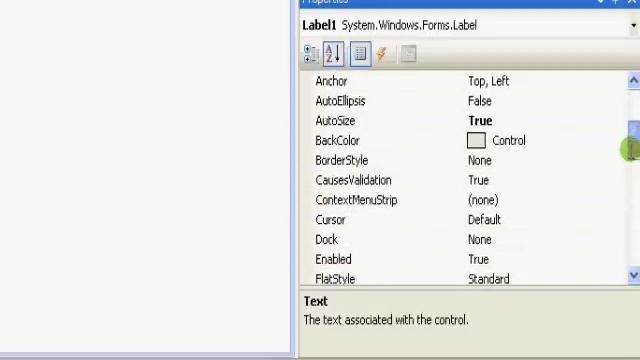Click the BorderStyle None value
The width and height of the screenshot is (640, 360).
click(x=480, y=160)
